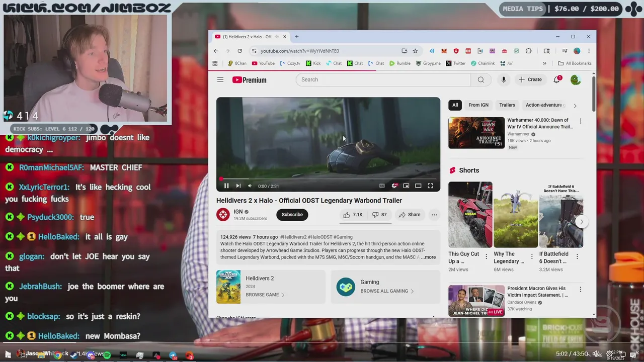Open Steam from the taskbar
Image resolution: width=644 pixels, height=362 pixels.
74,355
